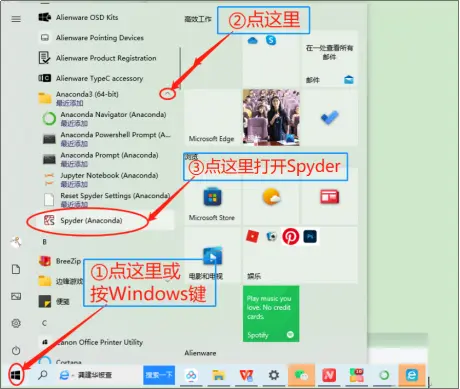Viewport: 460px width, 389px height.
Task: Click the Windows Start button
Action: (x=16, y=375)
